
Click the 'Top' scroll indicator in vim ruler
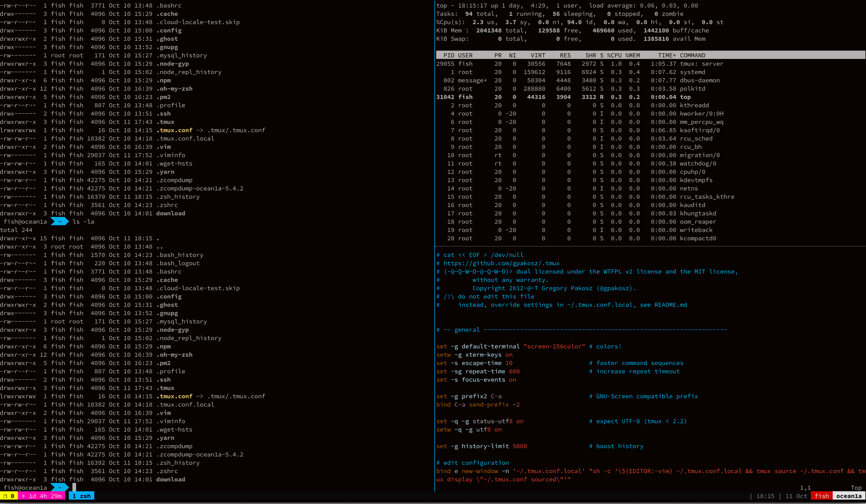tap(856, 488)
